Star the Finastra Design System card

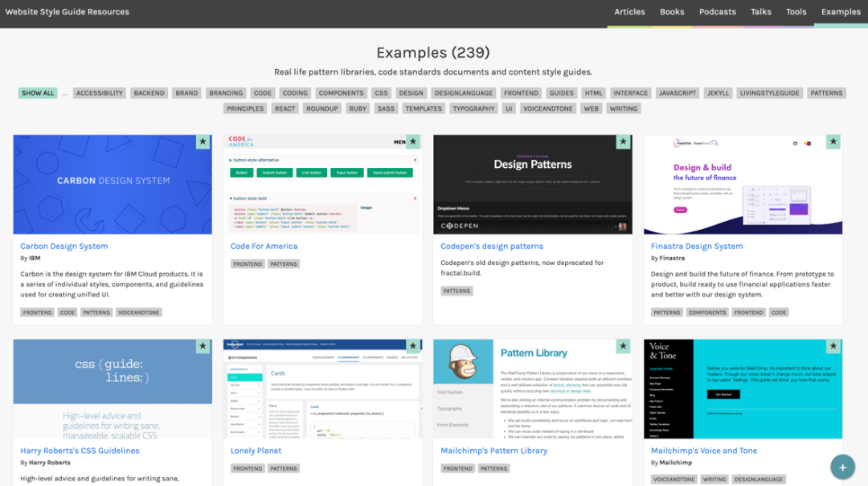point(833,141)
